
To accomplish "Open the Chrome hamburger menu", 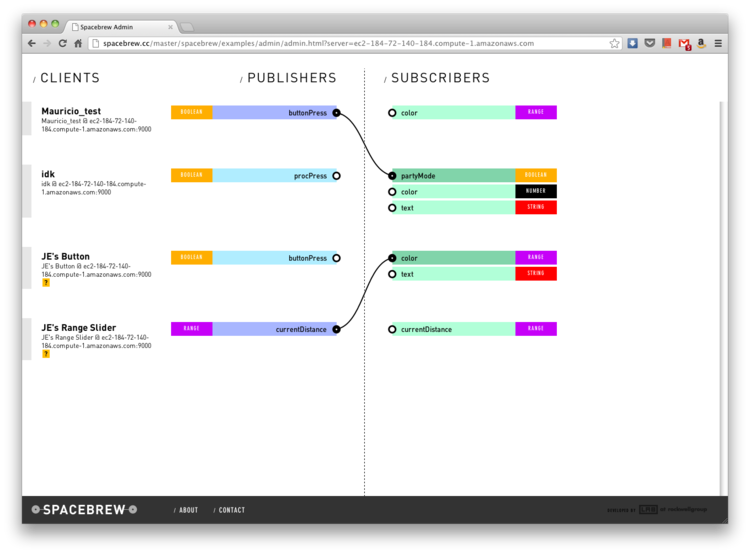I will coord(718,44).
